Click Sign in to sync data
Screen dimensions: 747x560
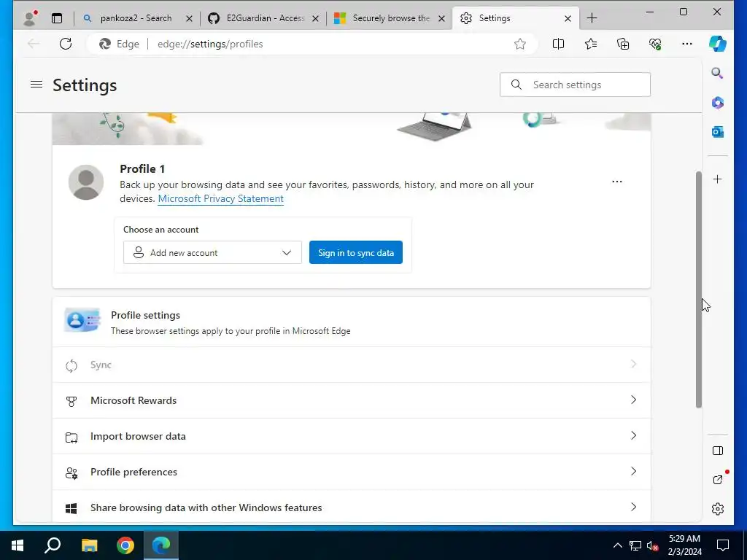click(356, 252)
